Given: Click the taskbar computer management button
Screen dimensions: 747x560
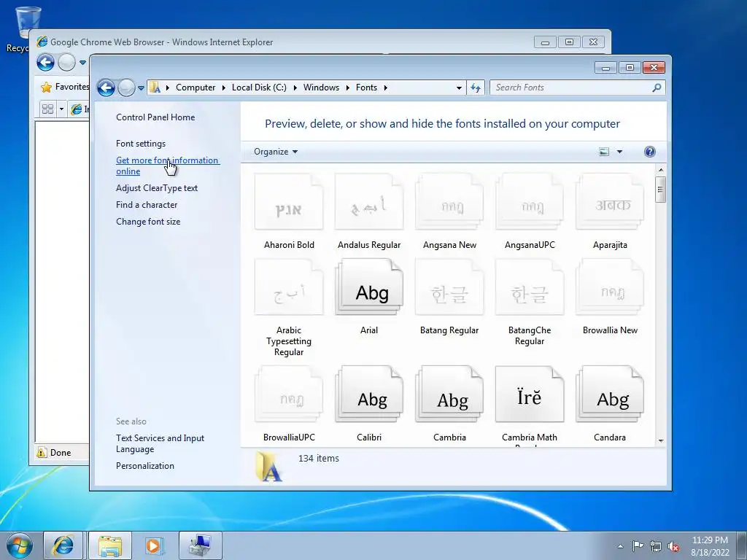Looking at the screenshot, I should pos(201,545).
